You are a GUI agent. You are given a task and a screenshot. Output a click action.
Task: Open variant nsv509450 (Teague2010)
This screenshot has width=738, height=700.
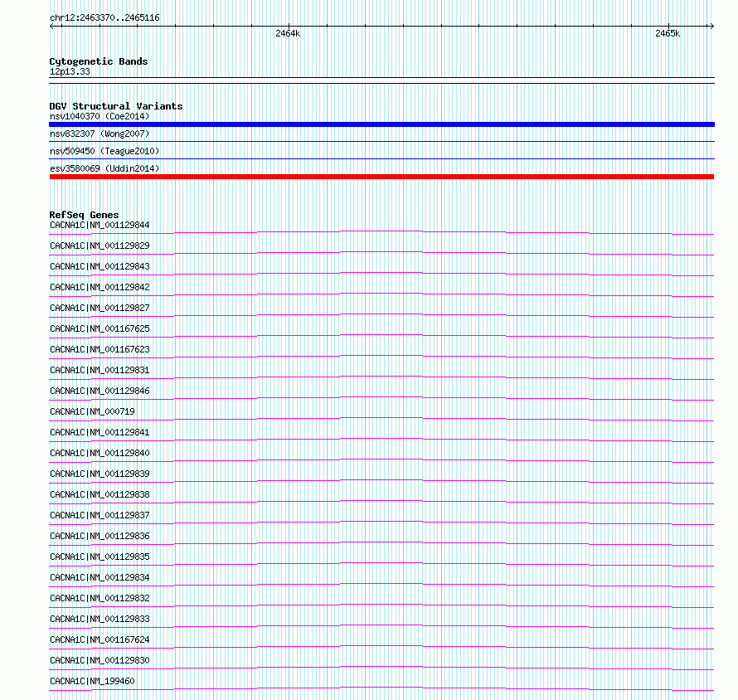coord(104,151)
